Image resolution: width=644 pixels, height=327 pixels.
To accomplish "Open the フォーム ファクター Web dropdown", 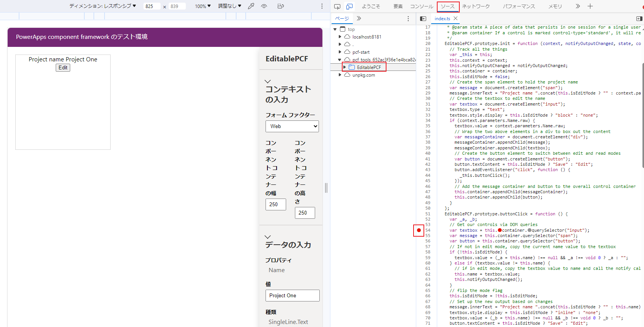I will click(292, 126).
